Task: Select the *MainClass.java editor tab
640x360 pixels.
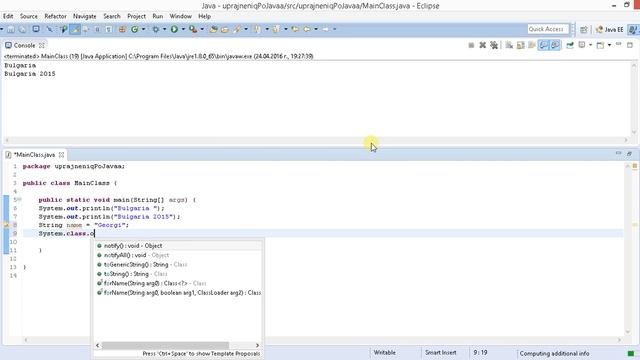Action: (x=34, y=155)
